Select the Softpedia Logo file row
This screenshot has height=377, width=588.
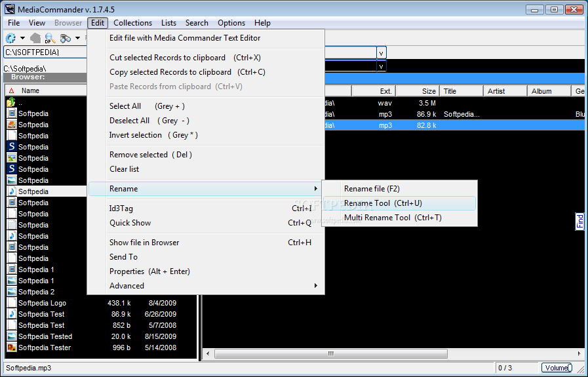coord(101,303)
